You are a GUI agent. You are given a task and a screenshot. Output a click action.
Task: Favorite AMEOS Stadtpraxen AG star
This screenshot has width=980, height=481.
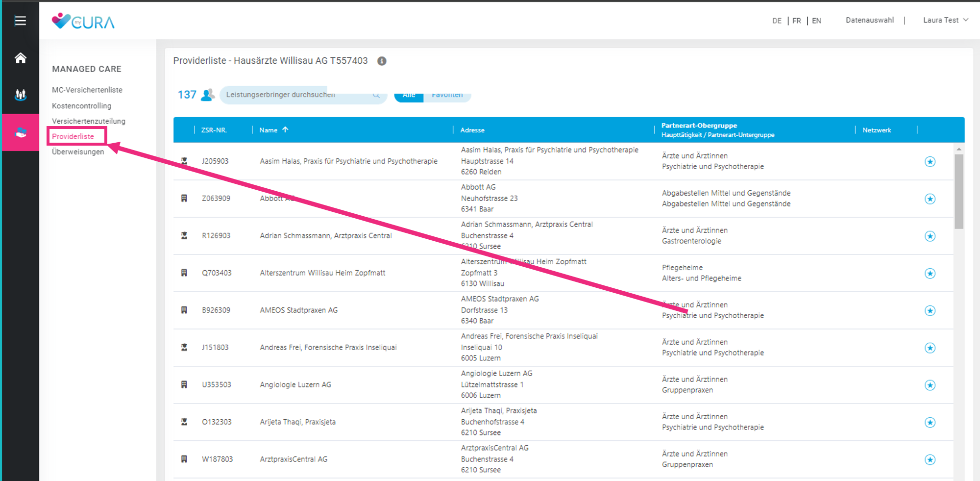point(930,310)
